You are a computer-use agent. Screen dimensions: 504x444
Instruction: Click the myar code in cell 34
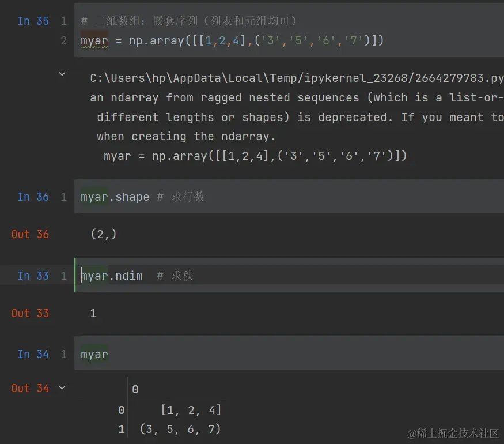[94, 354]
